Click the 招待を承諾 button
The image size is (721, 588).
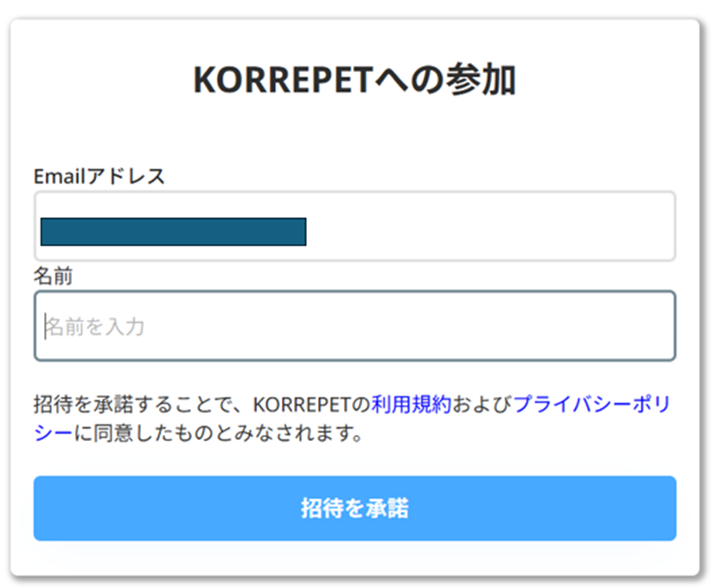tap(354, 508)
